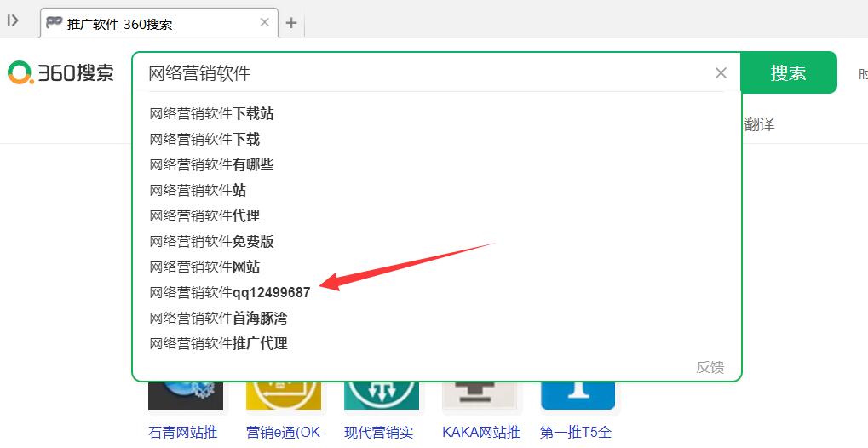The image size is (868, 448).
Task: Select suggestion 网络营销软件下载站
Action: (211, 113)
